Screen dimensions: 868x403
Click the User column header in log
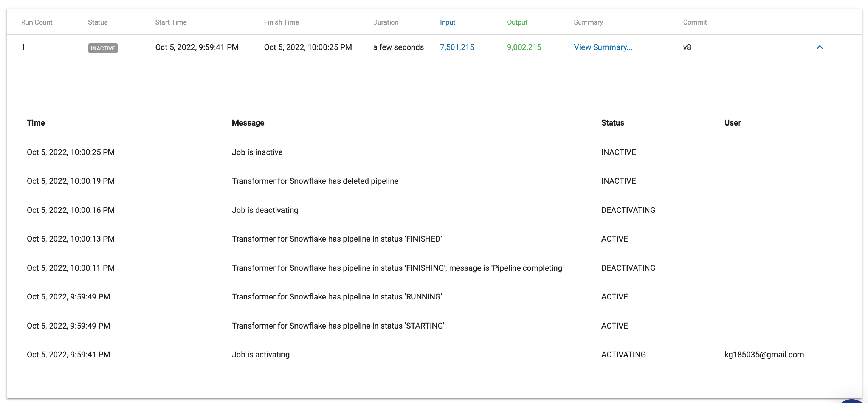click(732, 123)
